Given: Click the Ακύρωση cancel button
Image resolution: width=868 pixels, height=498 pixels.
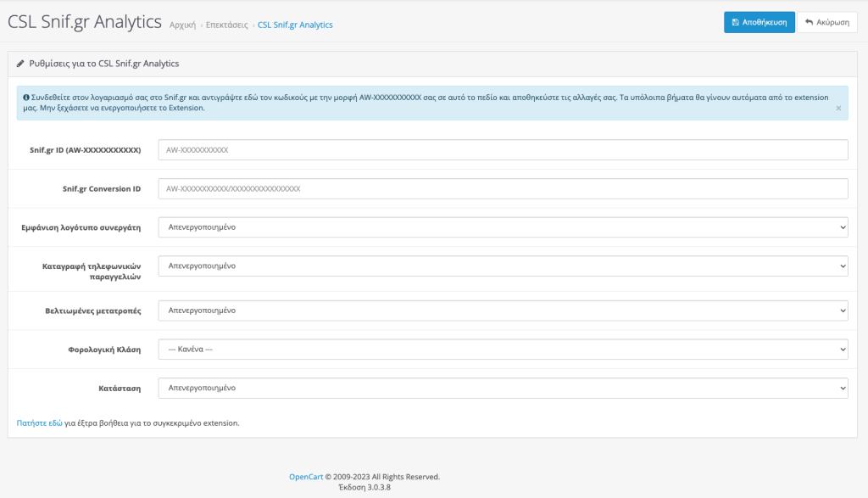Looking at the screenshot, I should click(x=827, y=22).
